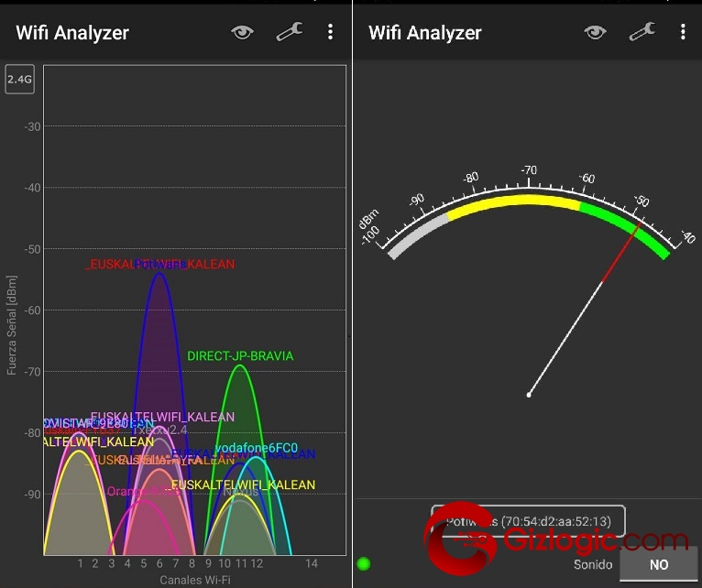Tap the eye view icon in left screen
Image resolution: width=702 pixels, height=588 pixels.
pyautogui.click(x=242, y=32)
